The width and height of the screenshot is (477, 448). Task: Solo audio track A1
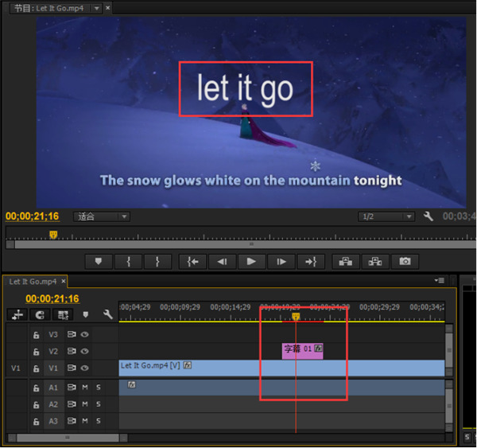[99, 387]
